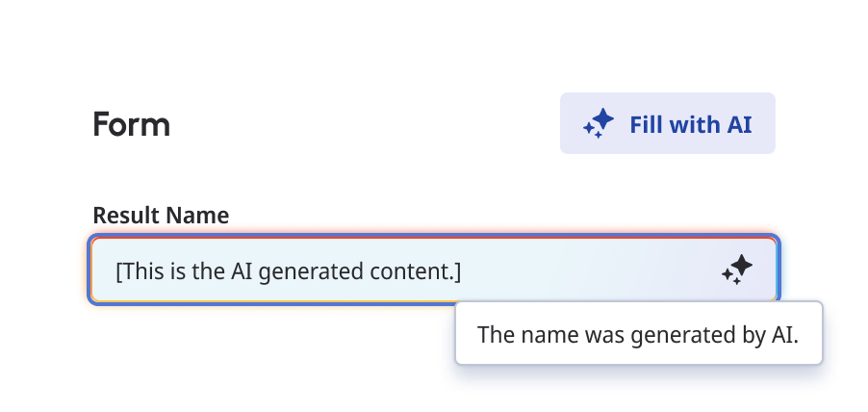
Task: Focus the Result Name input field
Action: click(x=434, y=270)
